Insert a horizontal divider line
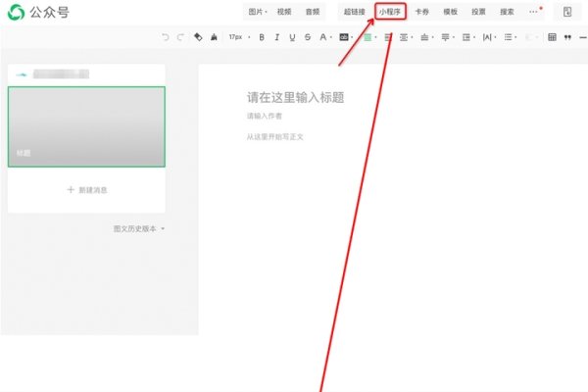Screen dimensions: 588x392 coord(583,37)
